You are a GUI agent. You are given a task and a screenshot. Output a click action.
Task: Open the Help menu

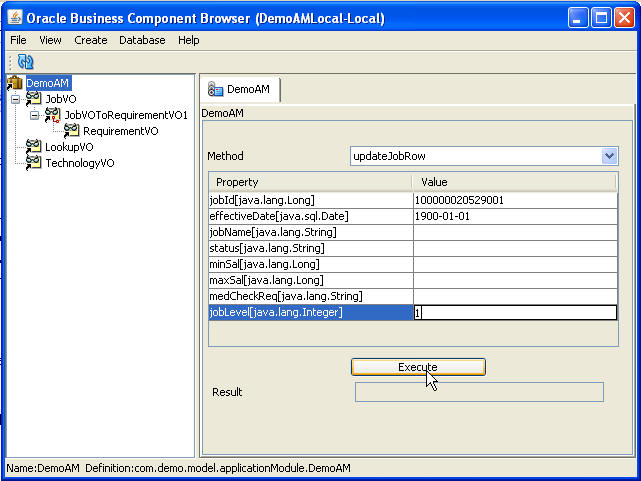pos(188,40)
